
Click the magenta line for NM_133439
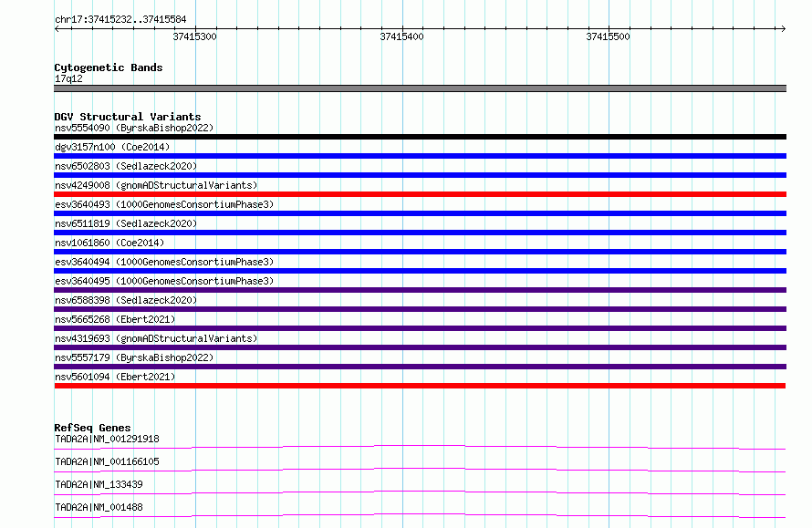(x=420, y=492)
